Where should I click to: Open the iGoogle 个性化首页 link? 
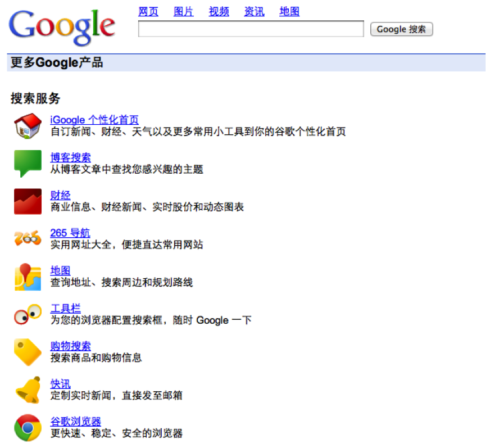[x=94, y=120]
